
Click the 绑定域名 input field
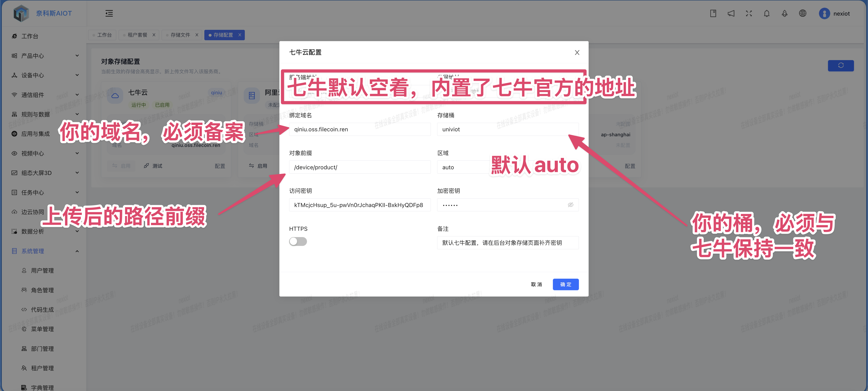point(360,129)
